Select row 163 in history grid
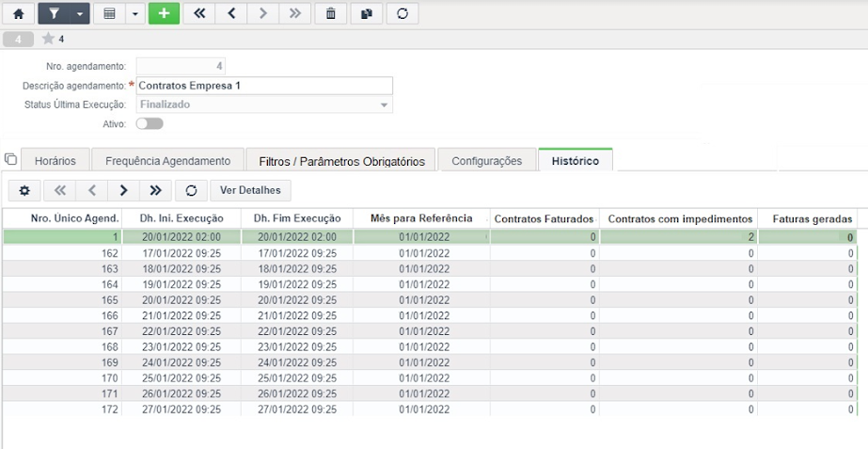868x449 pixels. [430, 269]
